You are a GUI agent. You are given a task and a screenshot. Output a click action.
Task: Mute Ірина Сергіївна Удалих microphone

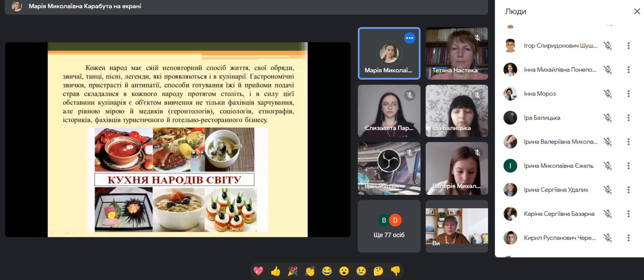point(607,190)
